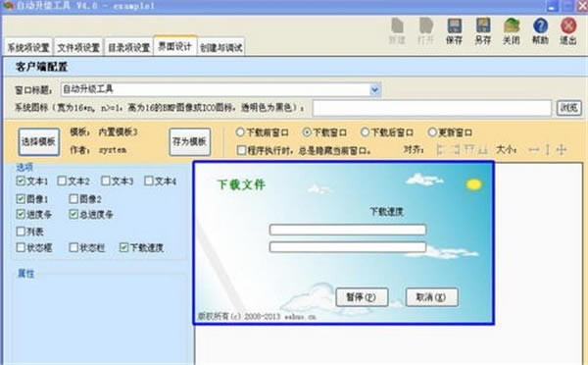The image size is (588, 365).
Task: Click the 选择模板 button
Action: point(38,141)
